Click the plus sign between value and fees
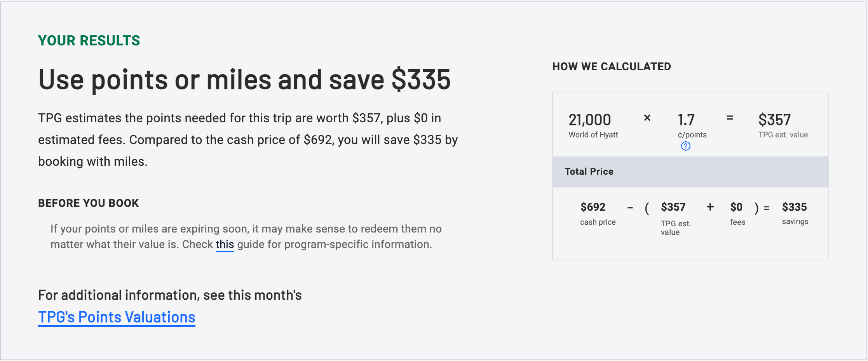 710,207
